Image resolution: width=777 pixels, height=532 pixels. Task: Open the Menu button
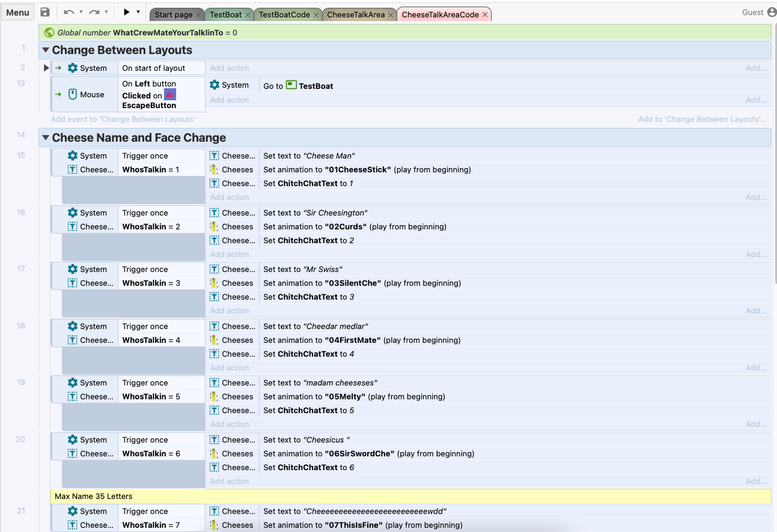17,12
